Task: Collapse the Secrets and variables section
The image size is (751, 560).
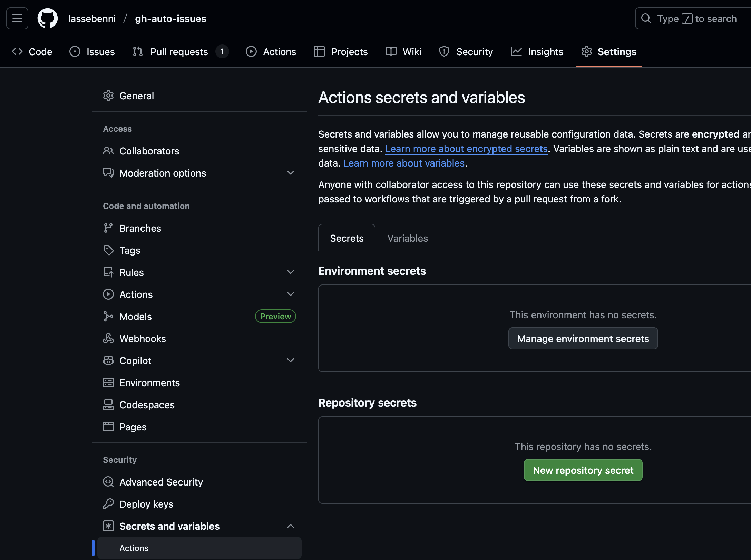Action: tap(290, 526)
